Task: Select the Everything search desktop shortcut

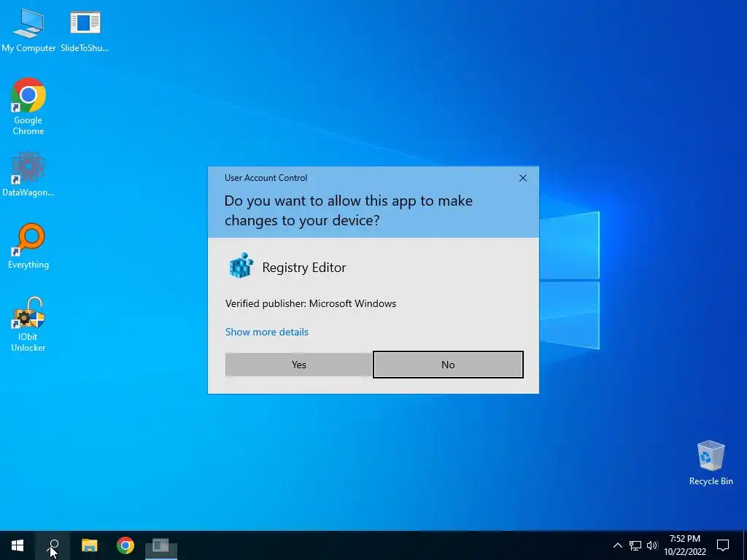Action: [x=28, y=246]
